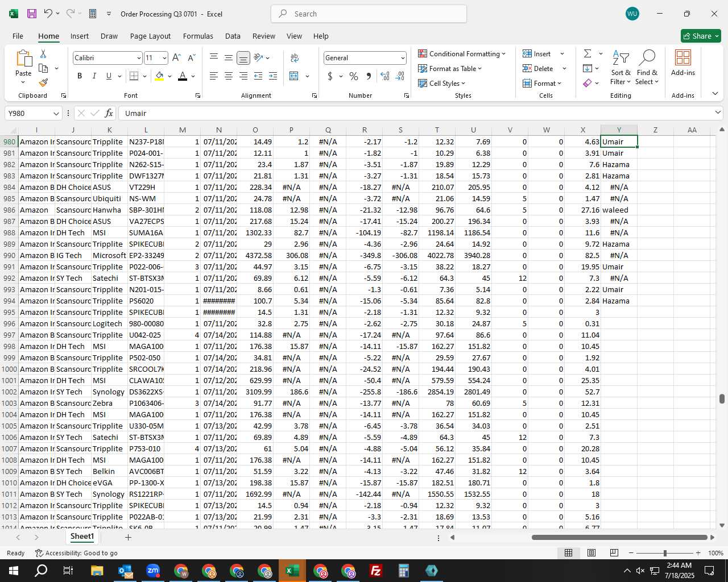Screen dimensions: 728x582
Task: Click the Paste clipboard icon
Action: pos(23,59)
